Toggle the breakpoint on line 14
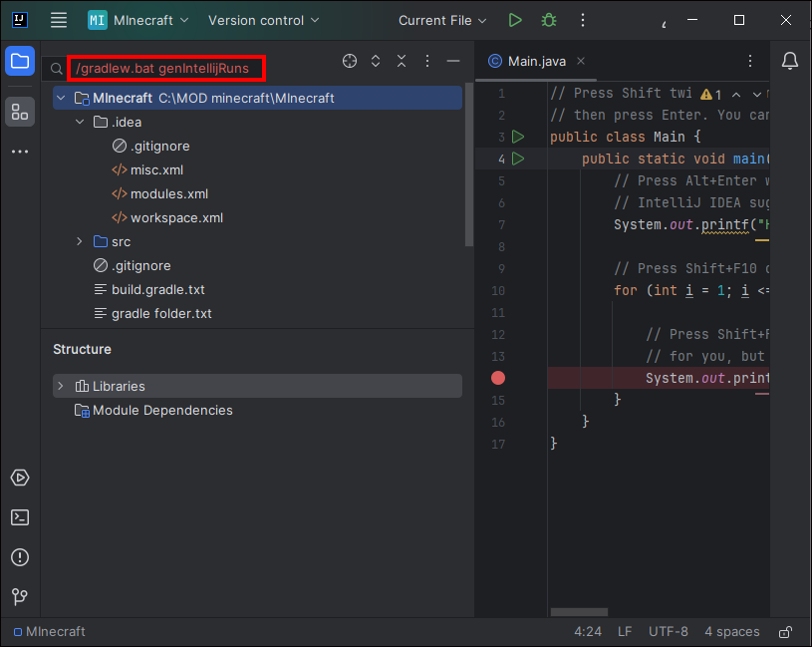Image resolution: width=812 pixels, height=647 pixels. pos(498,378)
